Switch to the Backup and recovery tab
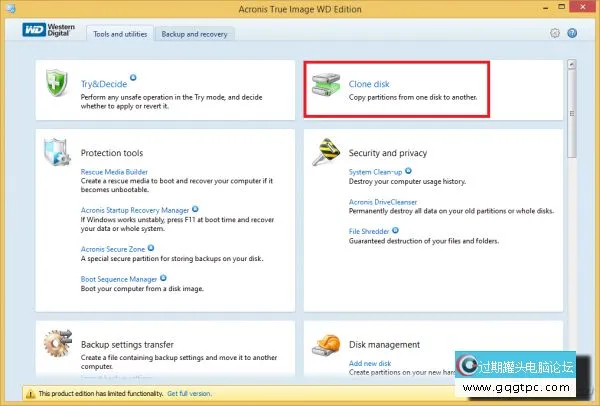The width and height of the screenshot is (600, 406). tap(195, 34)
